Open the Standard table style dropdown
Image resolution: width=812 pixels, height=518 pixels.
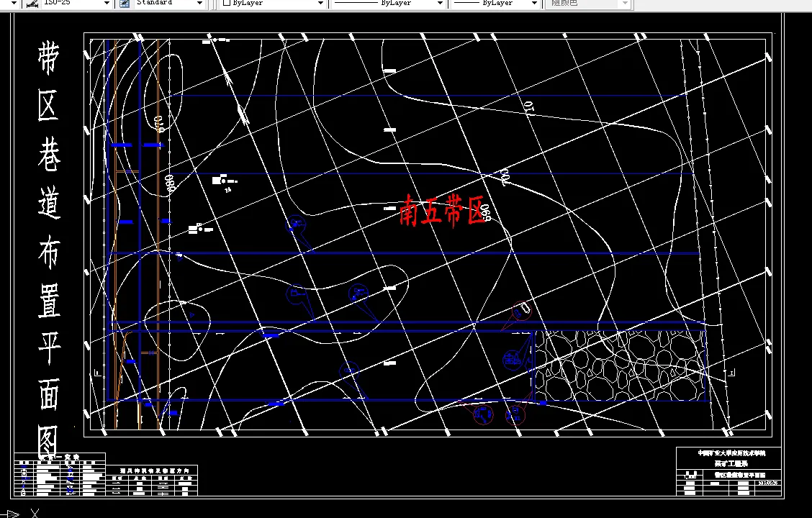pos(199,3)
